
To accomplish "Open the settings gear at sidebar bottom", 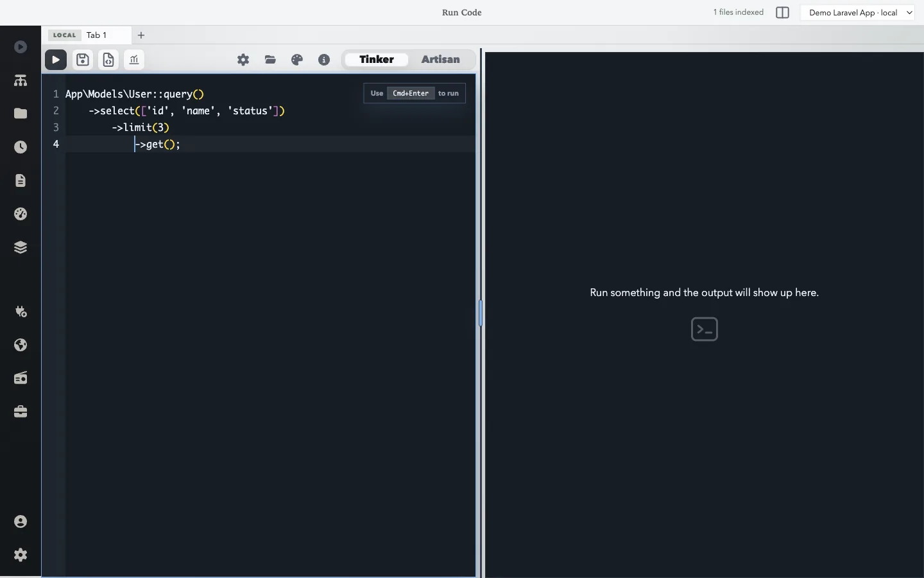I will point(21,555).
